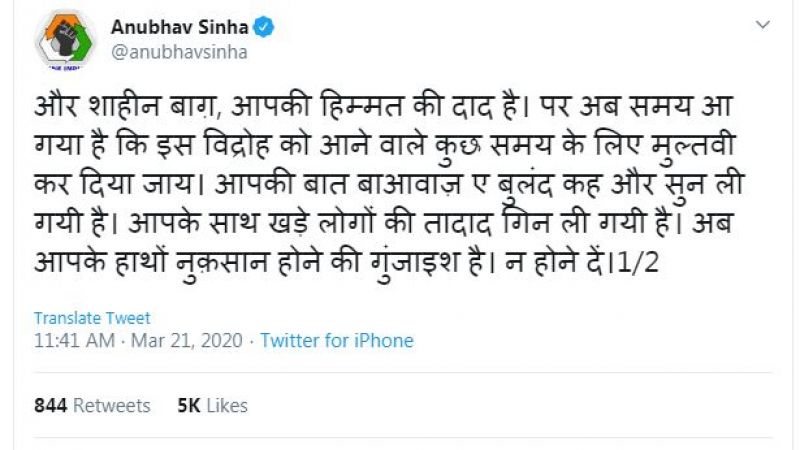
Task: Click the divider line above the retweet stats
Action: coord(400,373)
